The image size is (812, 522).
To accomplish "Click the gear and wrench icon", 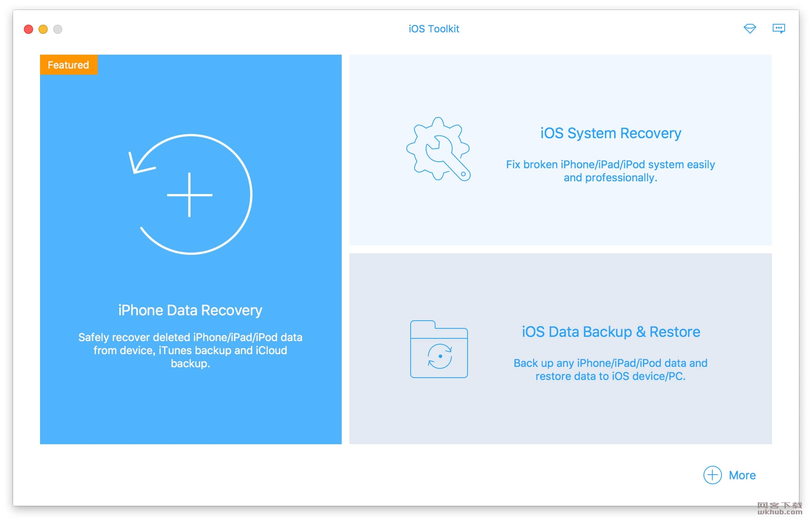I will pyautogui.click(x=439, y=149).
